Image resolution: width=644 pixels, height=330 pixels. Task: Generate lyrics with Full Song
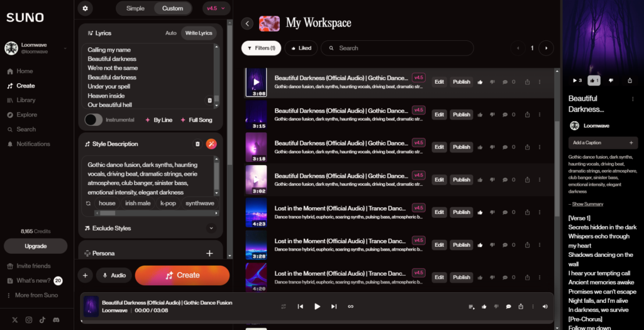coord(196,120)
